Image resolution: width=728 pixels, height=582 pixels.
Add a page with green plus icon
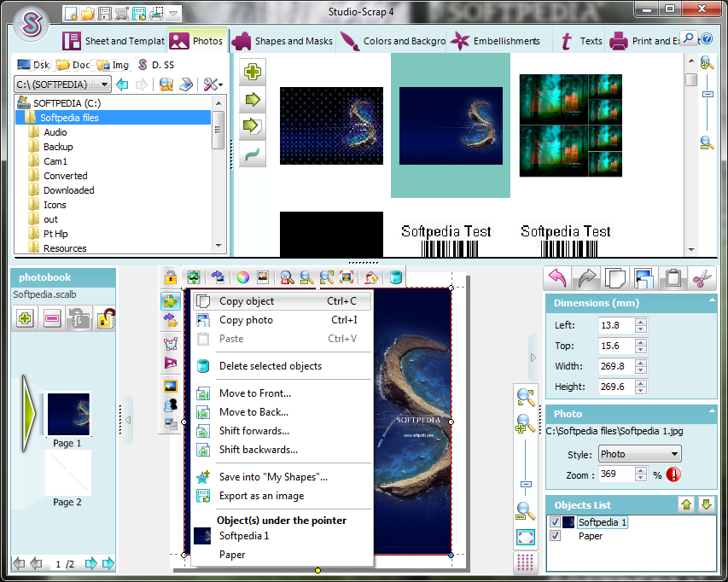(x=25, y=318)
